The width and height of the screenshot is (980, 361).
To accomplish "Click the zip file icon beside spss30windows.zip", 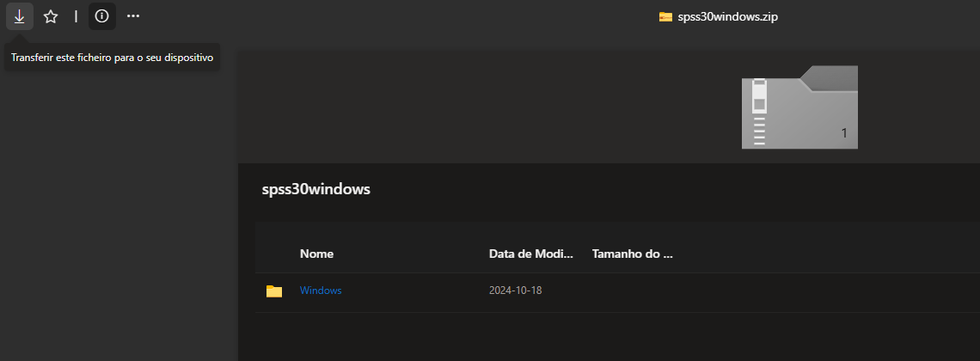I will click(665, 17).
